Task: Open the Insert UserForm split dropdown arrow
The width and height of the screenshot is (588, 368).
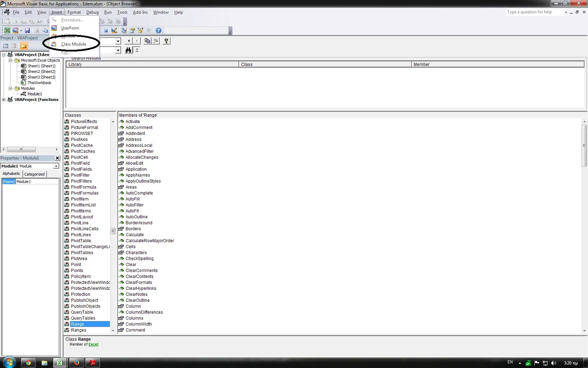Action: [x=21, y=30]
